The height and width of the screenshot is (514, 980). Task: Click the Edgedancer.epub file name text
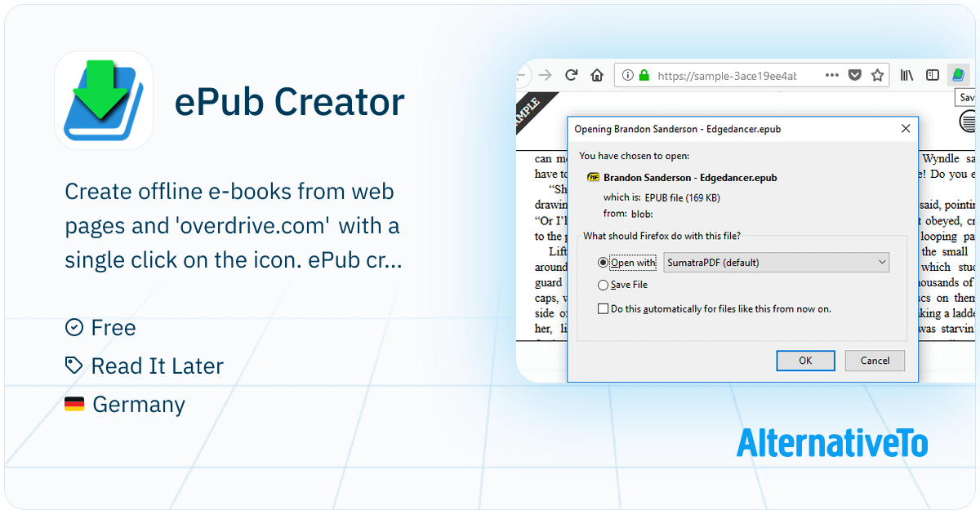click(690, 177)
